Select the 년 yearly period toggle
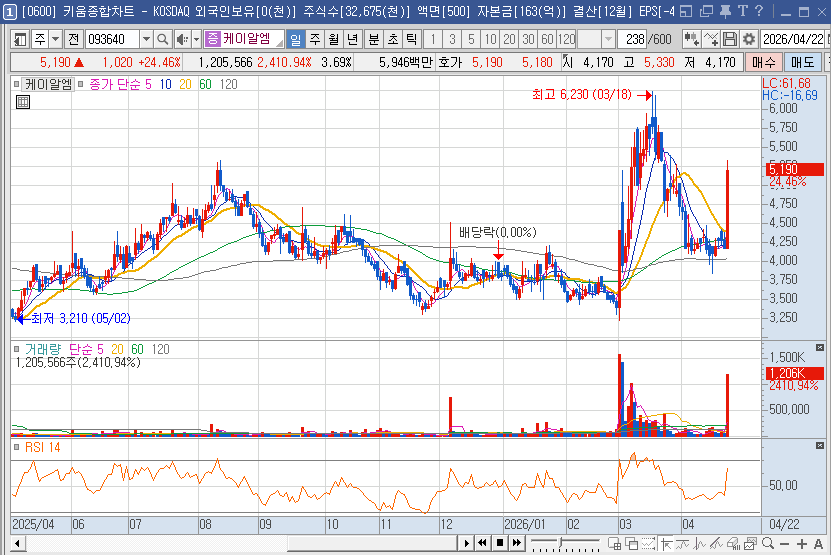This screenshot has height=555, width=831. pos(352,39)
